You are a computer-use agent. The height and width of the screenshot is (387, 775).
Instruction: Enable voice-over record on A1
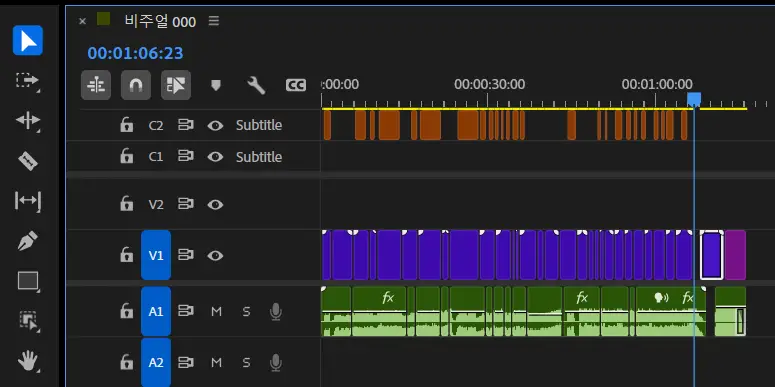(x=276, y=312)
